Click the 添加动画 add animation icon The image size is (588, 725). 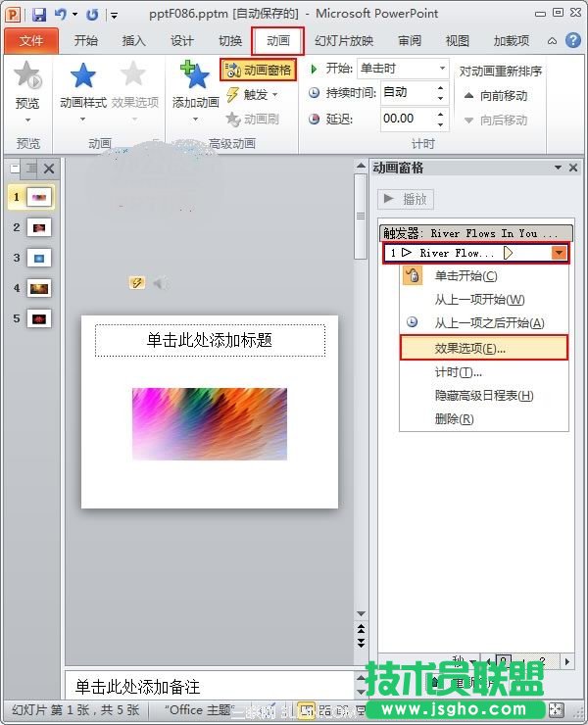(195, 74)
